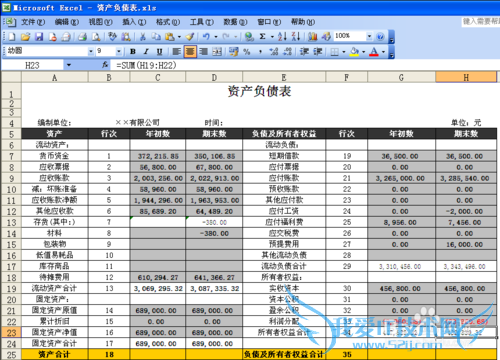Toggle Bold formatting
The width and height of the screenshot is (500, 360).
[x=133, y=51]
